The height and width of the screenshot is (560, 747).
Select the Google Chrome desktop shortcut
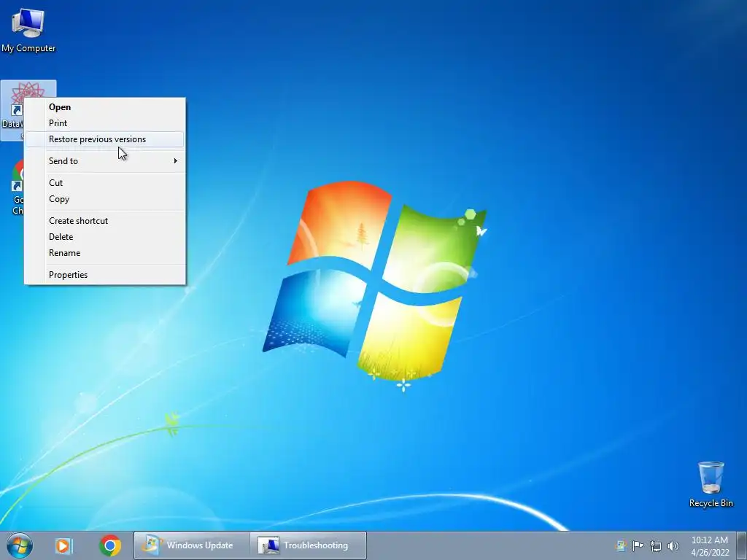coord(18,187)
